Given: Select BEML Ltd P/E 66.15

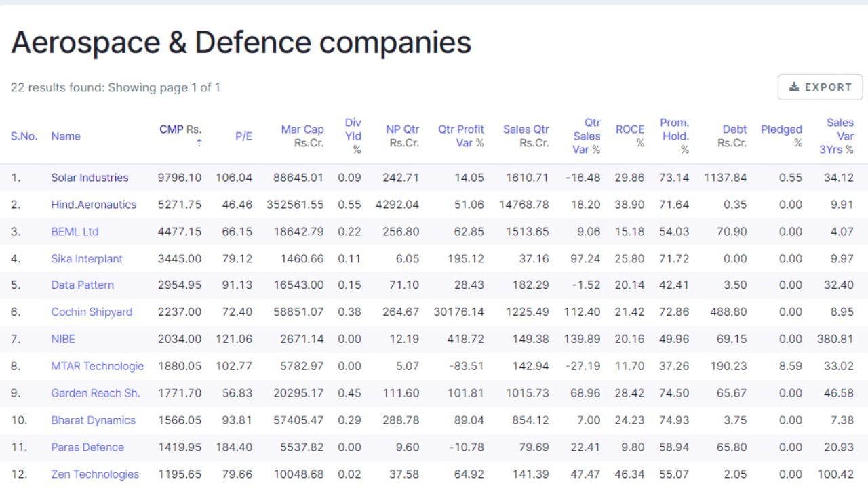Looking at the screenshot, I should 237,232.
